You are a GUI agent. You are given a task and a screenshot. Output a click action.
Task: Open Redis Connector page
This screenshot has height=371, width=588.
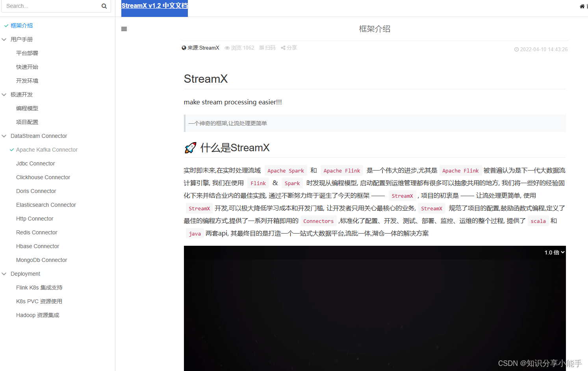37,232
